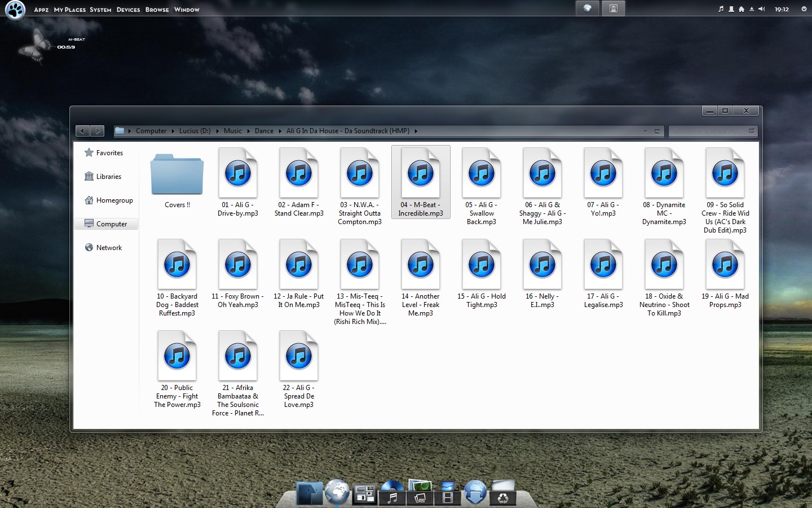Select Network in navigation pane
812x508 pixels.
[x=107, y=248]
